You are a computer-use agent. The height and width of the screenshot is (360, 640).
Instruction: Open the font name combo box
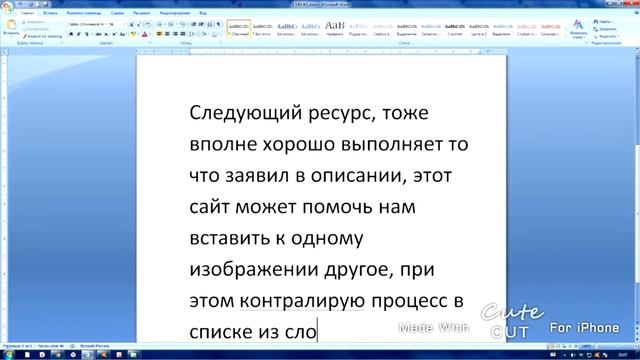[x=87, y=24]
